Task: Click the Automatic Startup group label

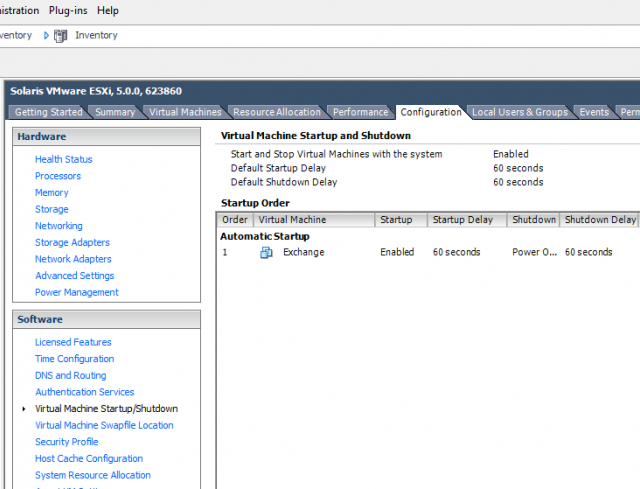Action: (x=265, y=236)
